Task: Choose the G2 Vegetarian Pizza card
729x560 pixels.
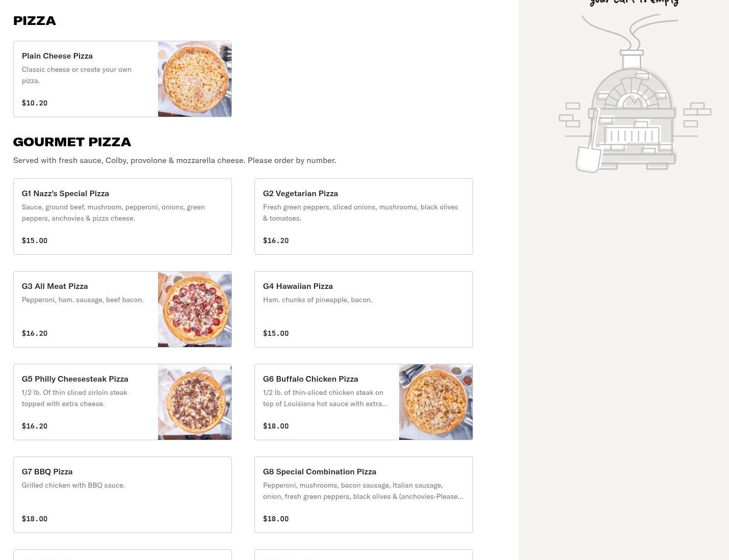Action: pyautogui.click(x=363, y=217)
